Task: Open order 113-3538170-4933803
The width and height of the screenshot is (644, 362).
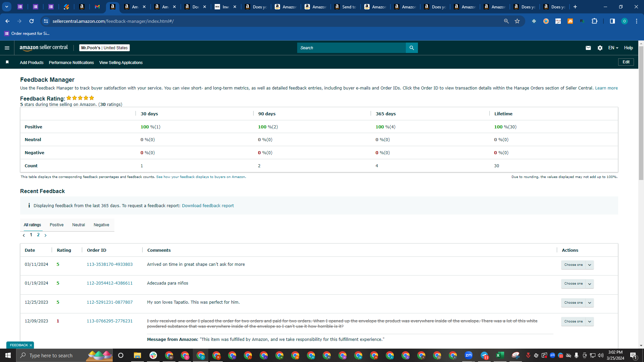Action: pos(110,264)
